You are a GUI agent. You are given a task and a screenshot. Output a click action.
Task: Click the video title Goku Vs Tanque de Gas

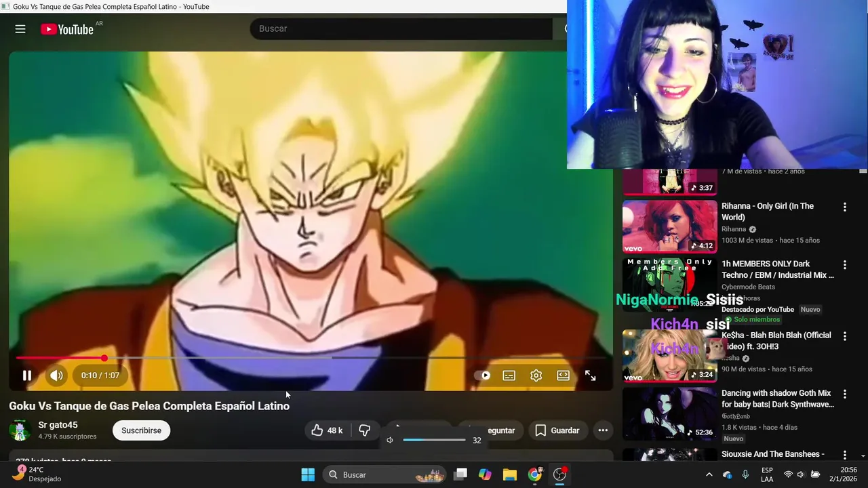149,406
